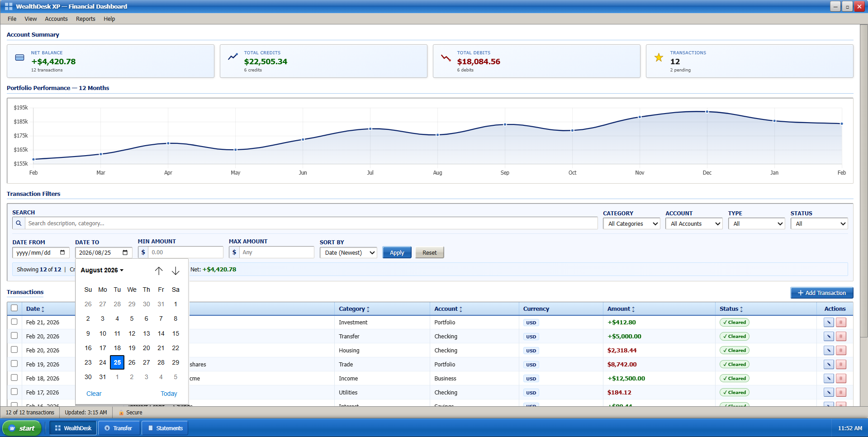Click the search magnifier icon
Image resolution: width=868 pixels, height=437 pixels.
(x=19, y=223)
